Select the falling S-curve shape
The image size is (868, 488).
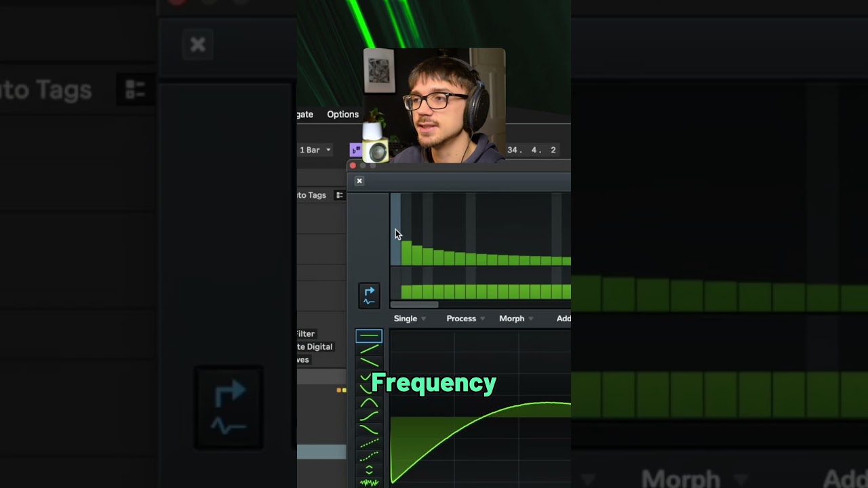[369, 430]
